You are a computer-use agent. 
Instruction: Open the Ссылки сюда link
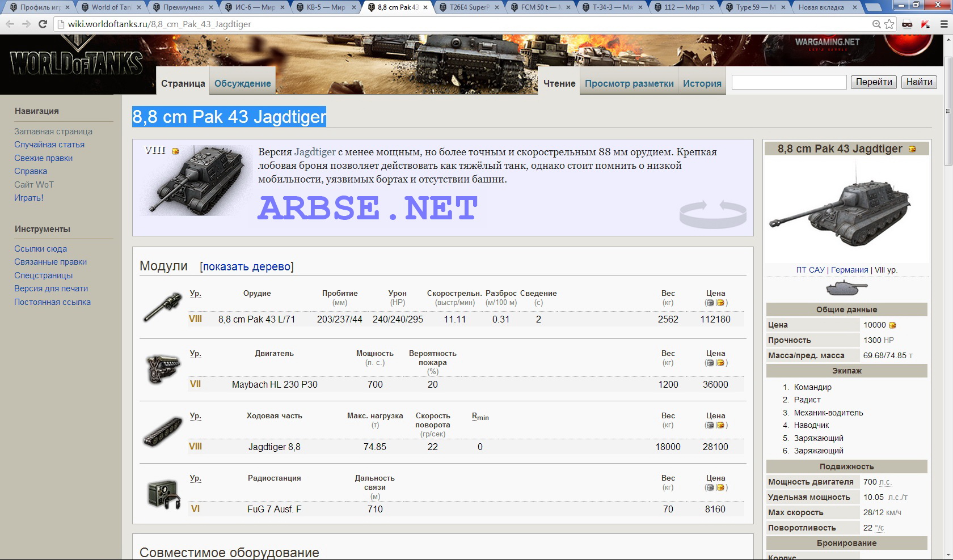(x=40, y=249)
